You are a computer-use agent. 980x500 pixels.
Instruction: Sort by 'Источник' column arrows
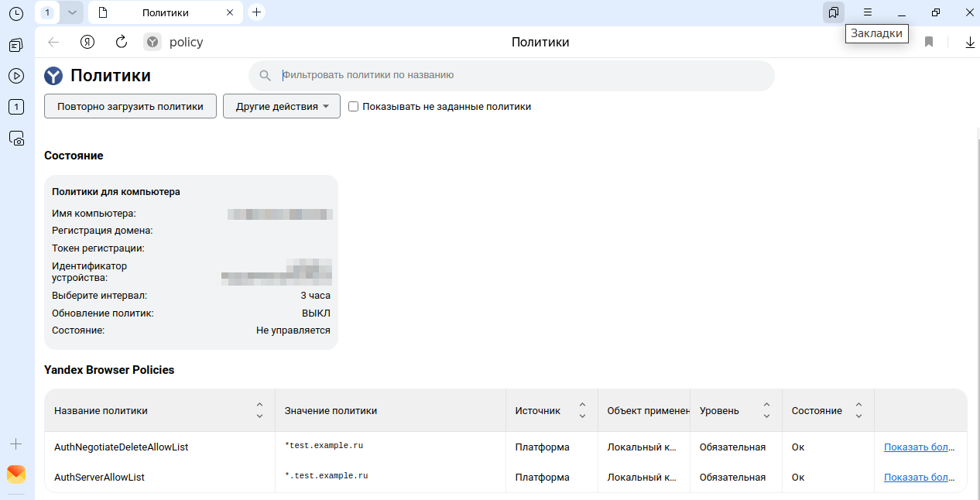pyautogui.click(x=582, y=411)
